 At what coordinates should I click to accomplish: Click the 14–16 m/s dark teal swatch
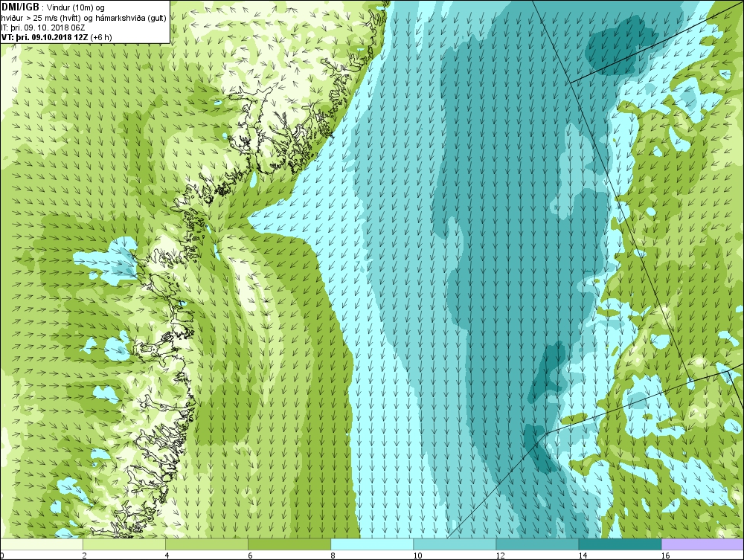[x=620, y=544]
